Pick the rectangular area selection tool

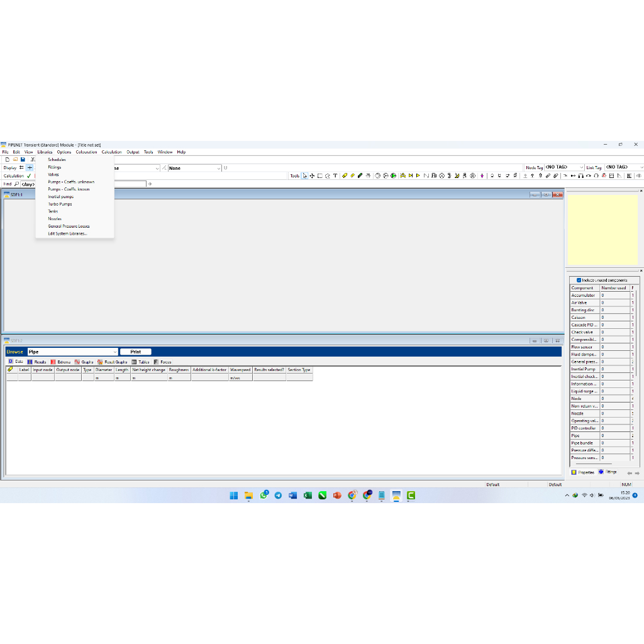coord(320,176)
